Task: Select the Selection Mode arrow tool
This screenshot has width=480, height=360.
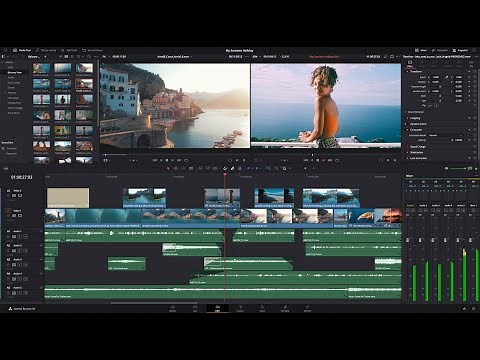Action: click(x=168, y=169)
